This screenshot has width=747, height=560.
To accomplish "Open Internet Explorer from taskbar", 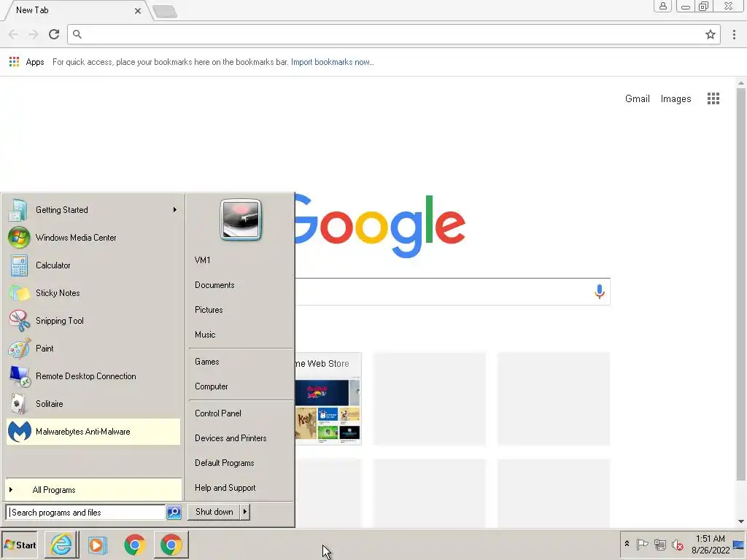I will tap(61, 545).
